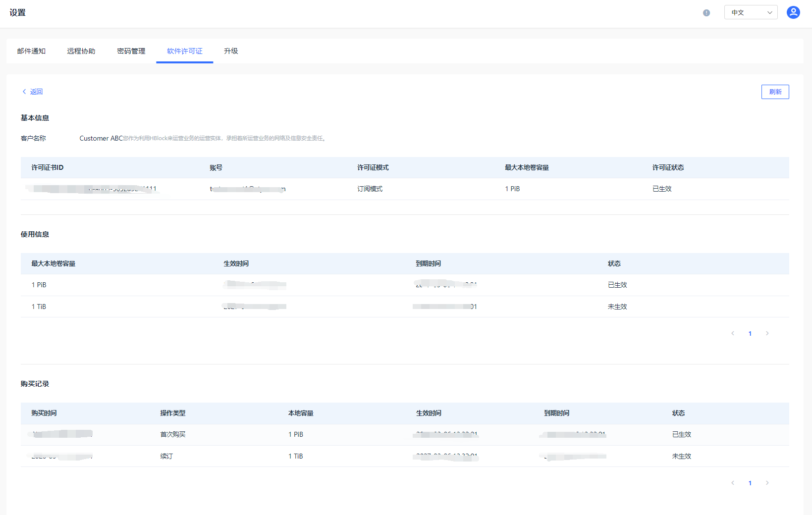
Task: Go to previous page in 购买记录 pagination
Action: coord(733,483)
